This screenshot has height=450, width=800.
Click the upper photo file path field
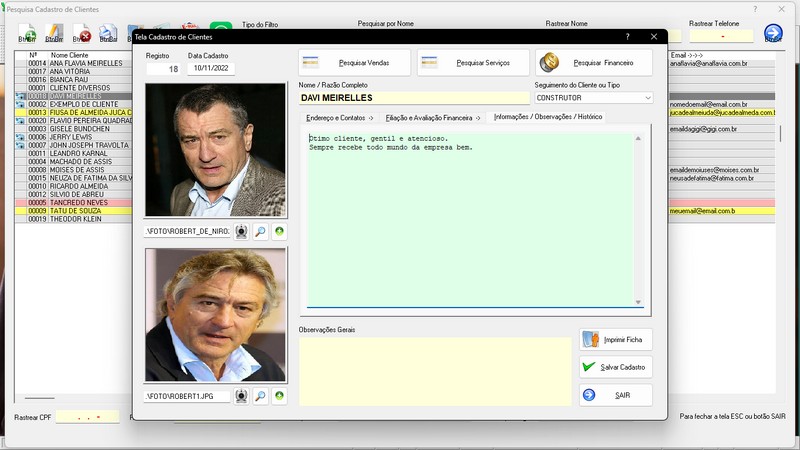click(x=187, y=232)
